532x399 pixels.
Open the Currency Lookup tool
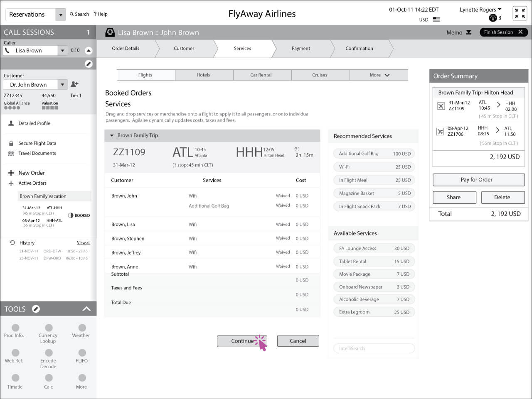click(48, 327)
